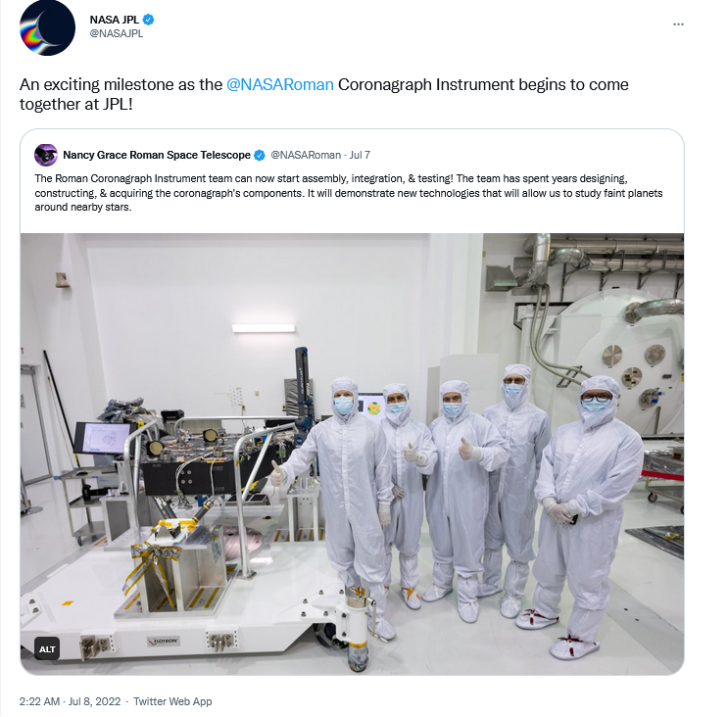This screenshot has width=728, height=717.
Task: Open the NASA JPL profile avatar
Action: [x=47, y=27]
